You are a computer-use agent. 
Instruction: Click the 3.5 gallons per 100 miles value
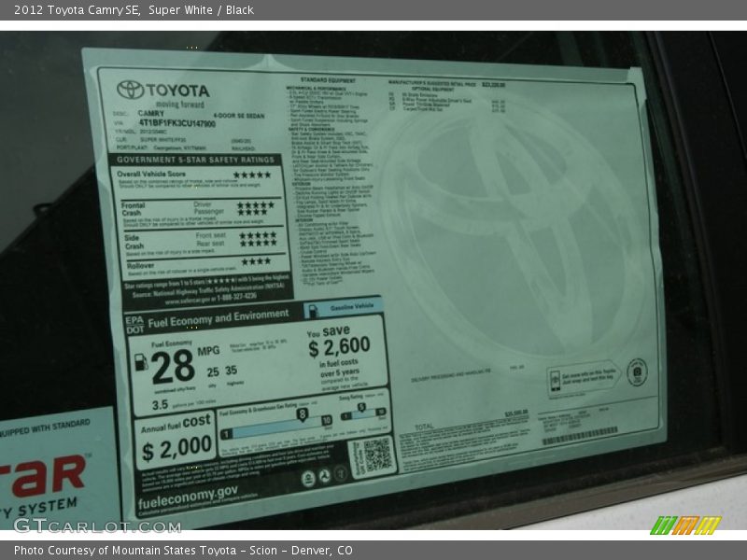pyautogui.click(x=160, y=405)
